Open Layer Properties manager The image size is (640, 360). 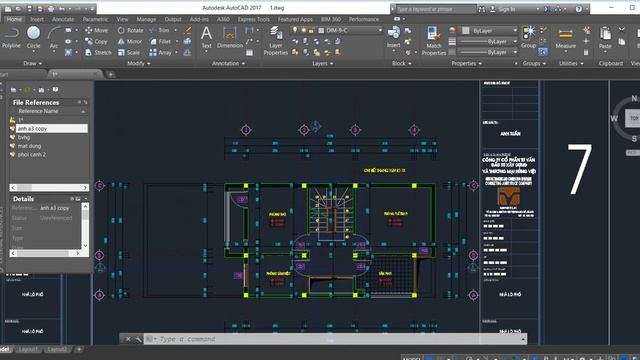276,40
